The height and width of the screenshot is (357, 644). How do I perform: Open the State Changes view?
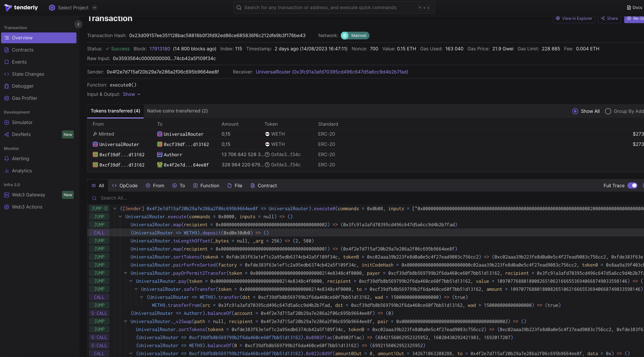coord(27,74)
